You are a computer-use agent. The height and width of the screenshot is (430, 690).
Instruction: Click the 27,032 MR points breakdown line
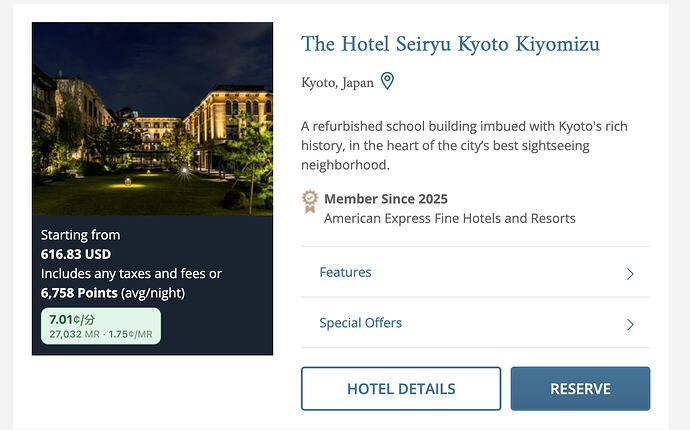[x=101, y=334]
